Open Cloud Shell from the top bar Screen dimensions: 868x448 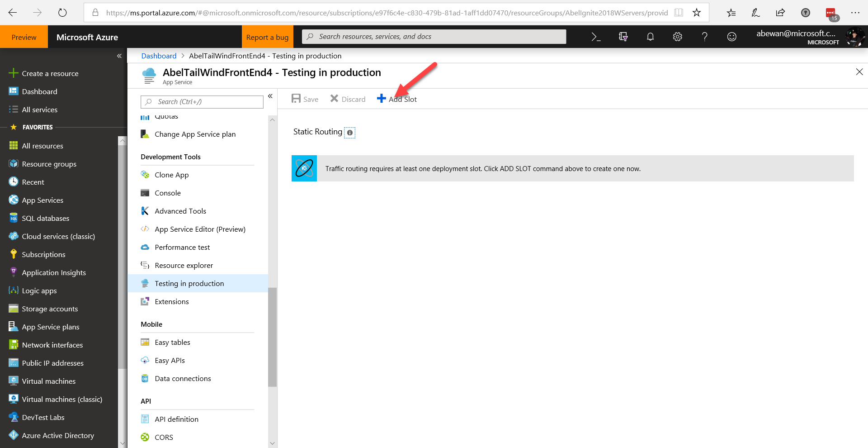596,37
